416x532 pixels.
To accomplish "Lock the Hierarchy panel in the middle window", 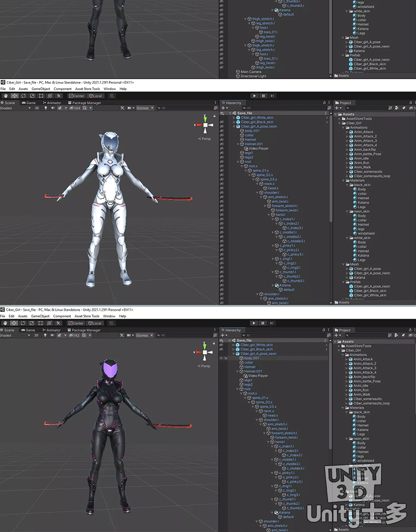I will pos(324,103).
